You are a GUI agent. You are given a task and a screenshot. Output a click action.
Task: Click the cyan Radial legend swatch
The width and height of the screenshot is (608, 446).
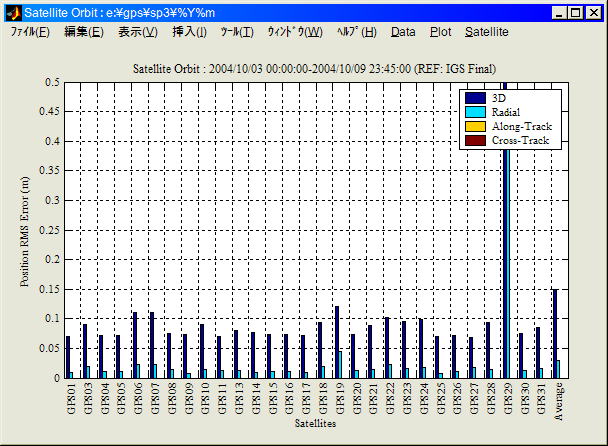pos(476,112)
